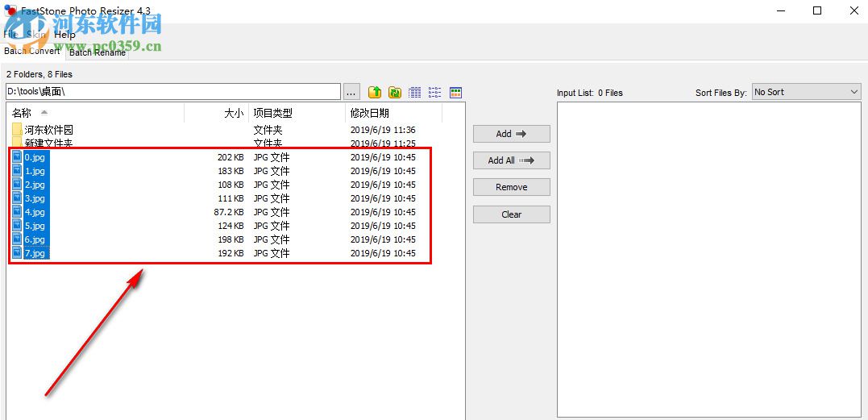Select the 0.jpg file name
Screen dimensions: 868x420
point(35,157)
